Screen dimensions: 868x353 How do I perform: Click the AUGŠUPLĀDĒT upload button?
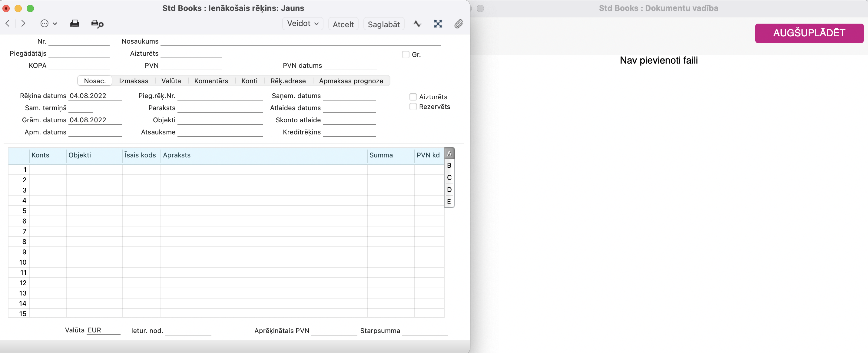[809, 33]
